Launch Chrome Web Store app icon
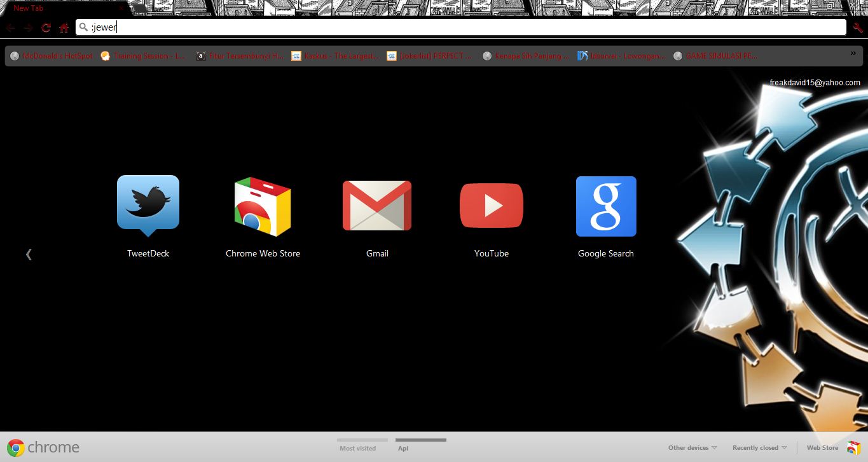Viewport: 868px width, 462px height. pyautogui.click(x=263, y=207)
